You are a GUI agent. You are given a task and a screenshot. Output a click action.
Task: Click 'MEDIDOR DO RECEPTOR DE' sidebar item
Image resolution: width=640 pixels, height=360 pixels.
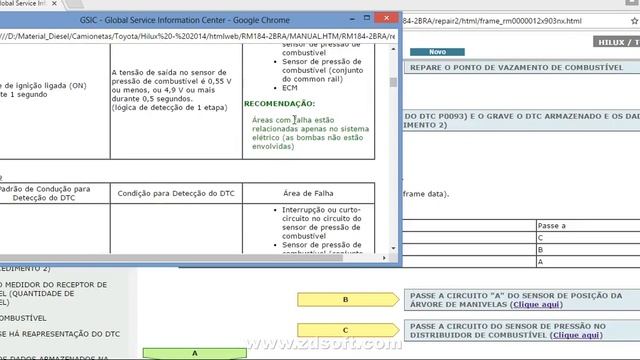click(53, 285)
